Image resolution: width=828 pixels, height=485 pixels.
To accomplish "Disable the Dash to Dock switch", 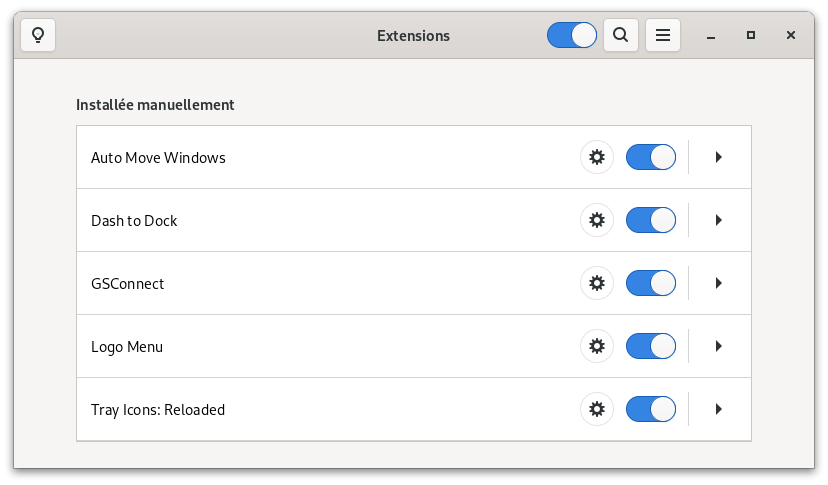I will coord(651,220).
